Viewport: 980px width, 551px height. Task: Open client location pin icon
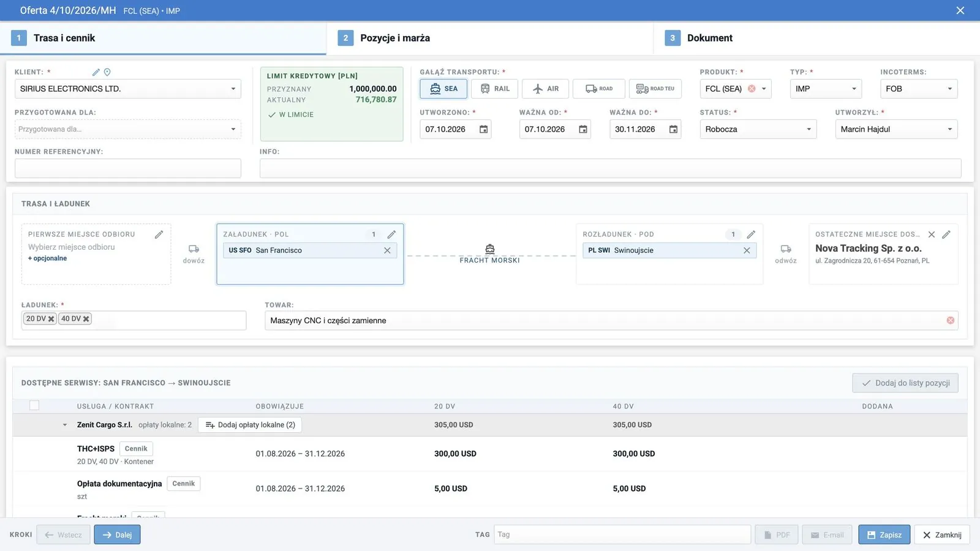(x=107, y=72)
